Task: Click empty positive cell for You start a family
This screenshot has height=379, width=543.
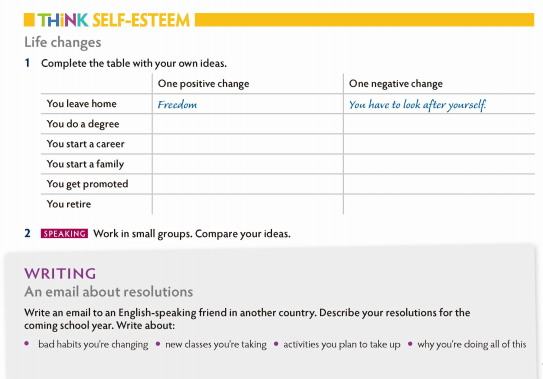Action: click(x=248, y=164)
